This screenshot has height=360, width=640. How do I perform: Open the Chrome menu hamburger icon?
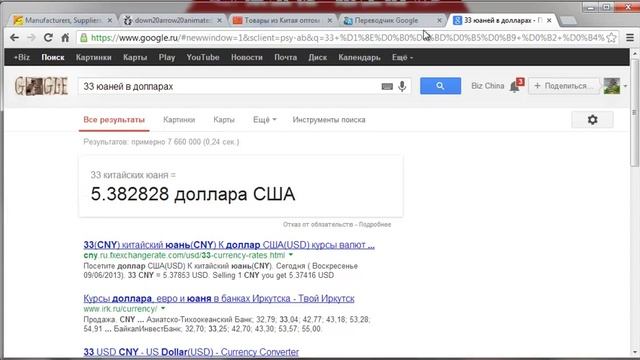pos(630,38)
